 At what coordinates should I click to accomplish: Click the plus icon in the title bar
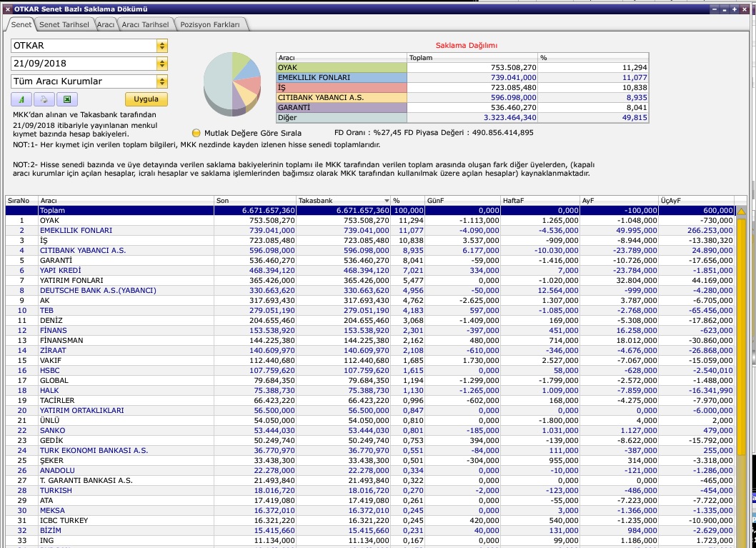pos(735,9)
